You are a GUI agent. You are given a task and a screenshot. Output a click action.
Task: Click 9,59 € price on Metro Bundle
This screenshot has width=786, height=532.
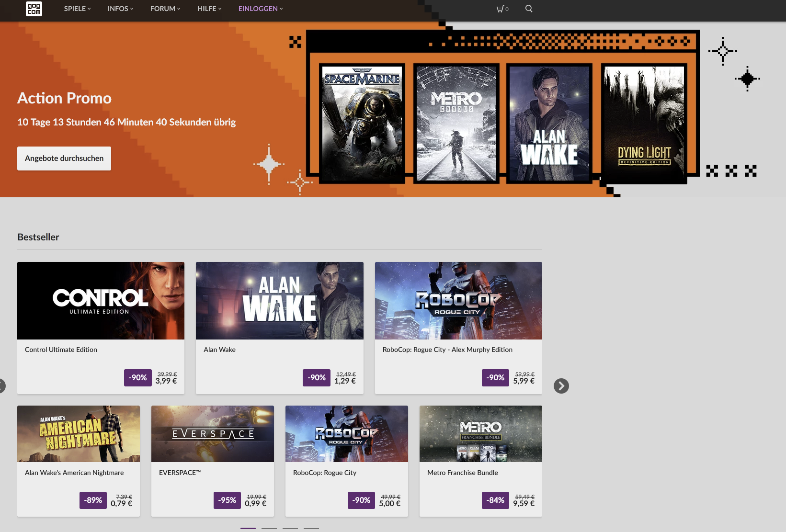click(x=524, y=504)
